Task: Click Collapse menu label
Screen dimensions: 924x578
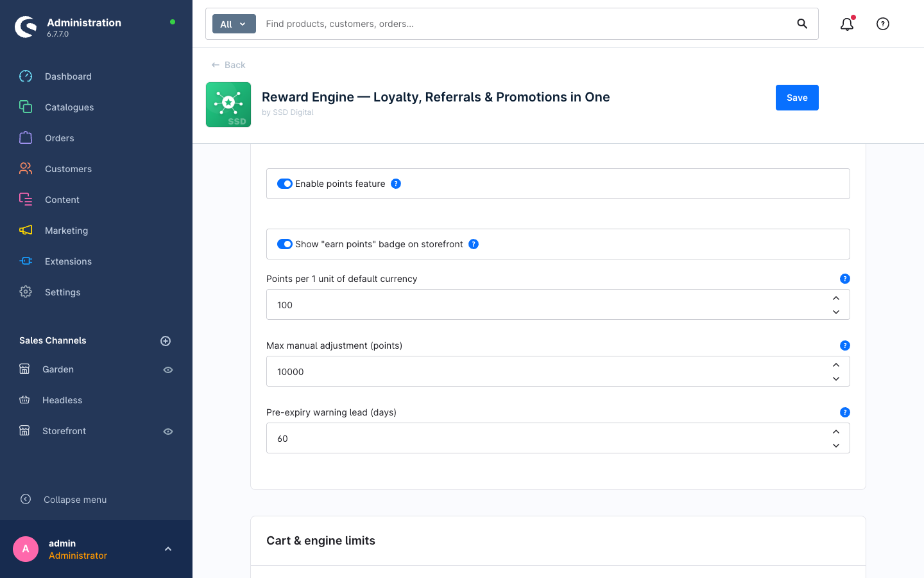Action: pos(75,500)
